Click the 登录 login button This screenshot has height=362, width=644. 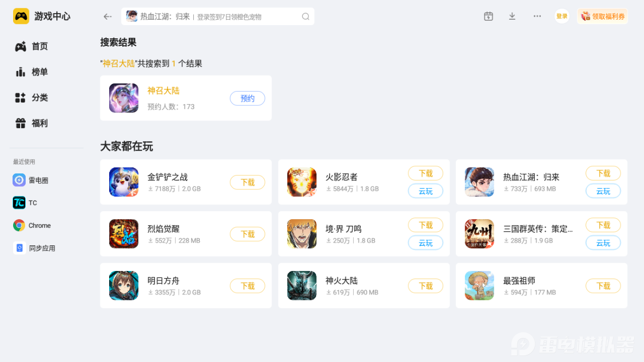click(x=562, y=16)
